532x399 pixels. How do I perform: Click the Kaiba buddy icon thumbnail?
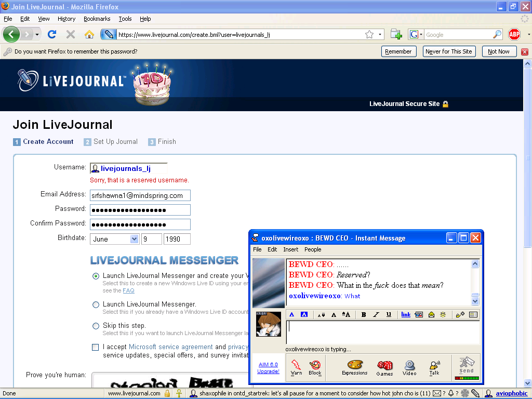pyautogui.click(x=269, y=324)
